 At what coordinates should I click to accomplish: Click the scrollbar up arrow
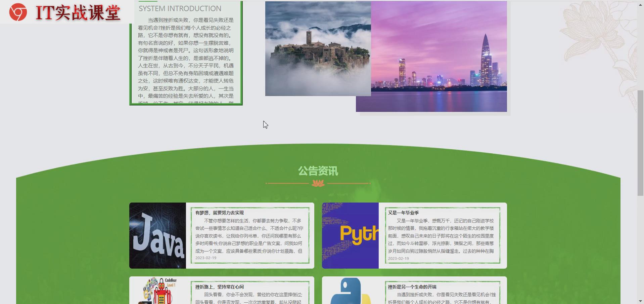point(640,5)
